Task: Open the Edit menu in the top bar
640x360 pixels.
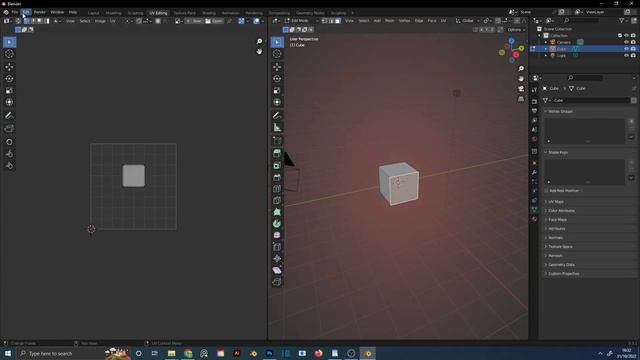Action: click(26, 12)
